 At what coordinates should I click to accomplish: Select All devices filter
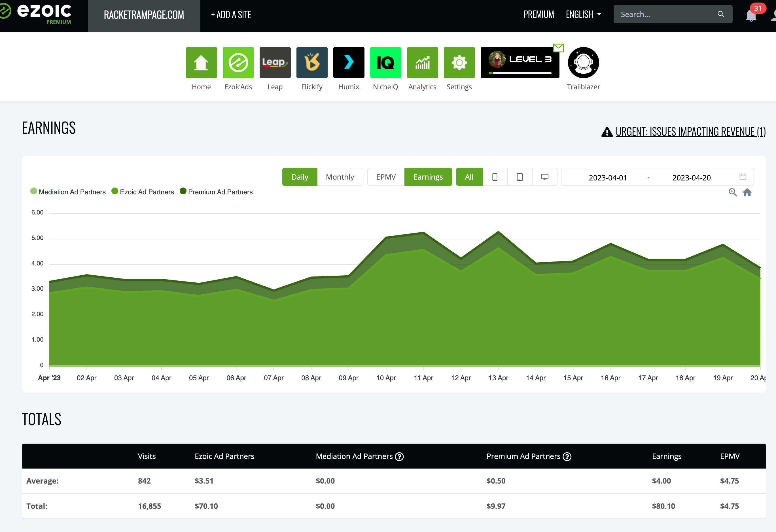(x=469, y=177)
